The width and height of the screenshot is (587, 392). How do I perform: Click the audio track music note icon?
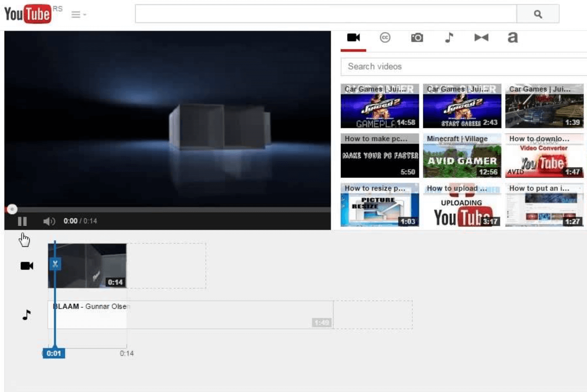coord(27,315)
